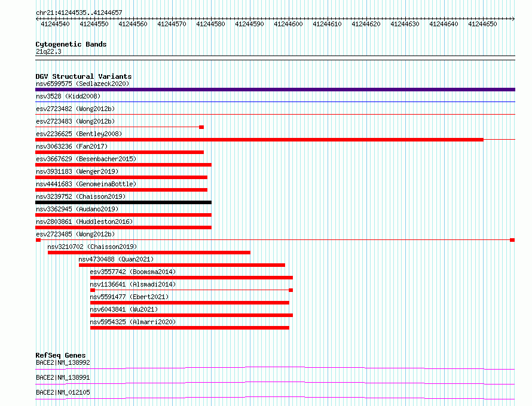Select nsv3210702 (Chaisson2019) label

pyautogui.click(x=92, y=247)
